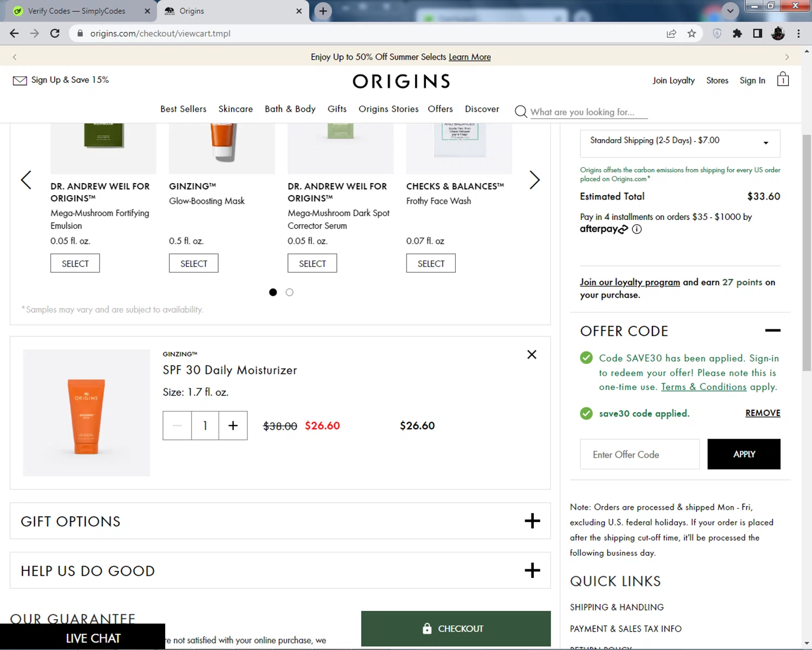Click the moisturizer product thumbnail
The height and width of the screenshot is (650, 812).
point(87,413)
